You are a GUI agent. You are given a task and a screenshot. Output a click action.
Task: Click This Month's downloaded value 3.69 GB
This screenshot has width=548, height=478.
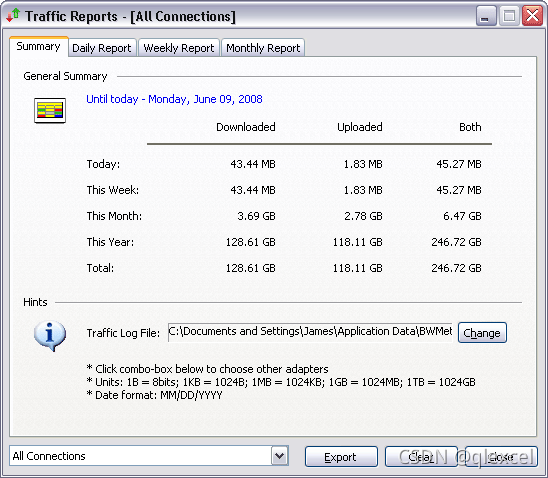click(256, 216)
